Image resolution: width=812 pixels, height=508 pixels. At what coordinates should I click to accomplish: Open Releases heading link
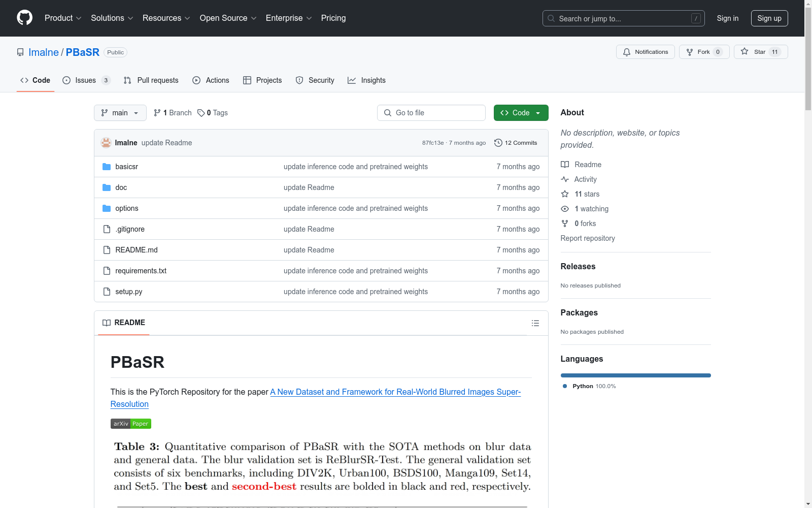[578, 266]
